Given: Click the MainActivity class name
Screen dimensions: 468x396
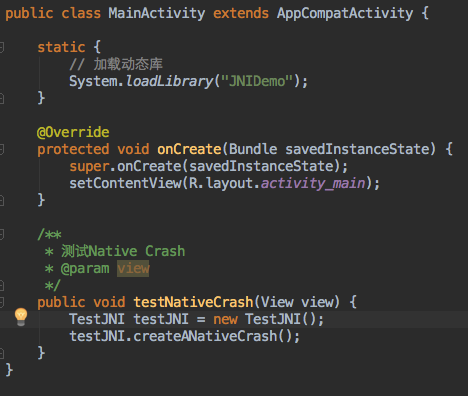Looking at the screenshot, I should 157,14.
